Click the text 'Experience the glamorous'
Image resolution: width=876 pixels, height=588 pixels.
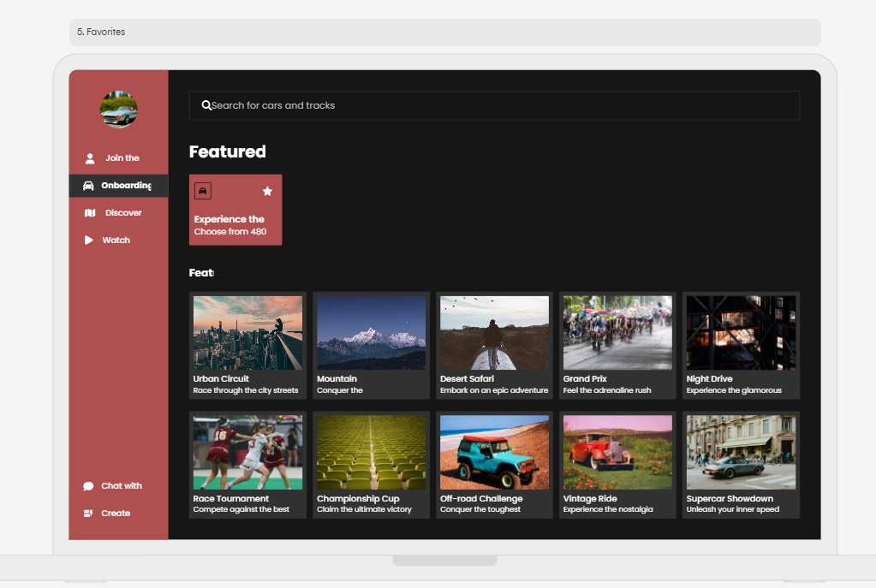734,390
